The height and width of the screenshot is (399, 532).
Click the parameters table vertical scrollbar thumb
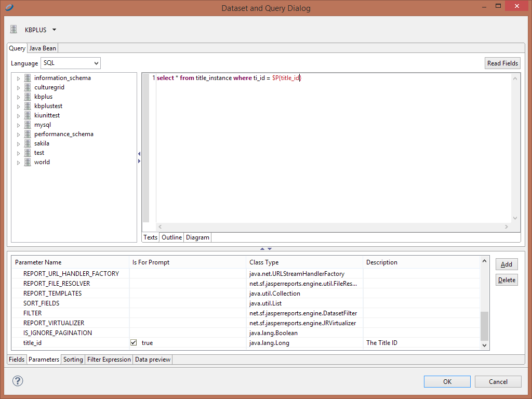485,326
